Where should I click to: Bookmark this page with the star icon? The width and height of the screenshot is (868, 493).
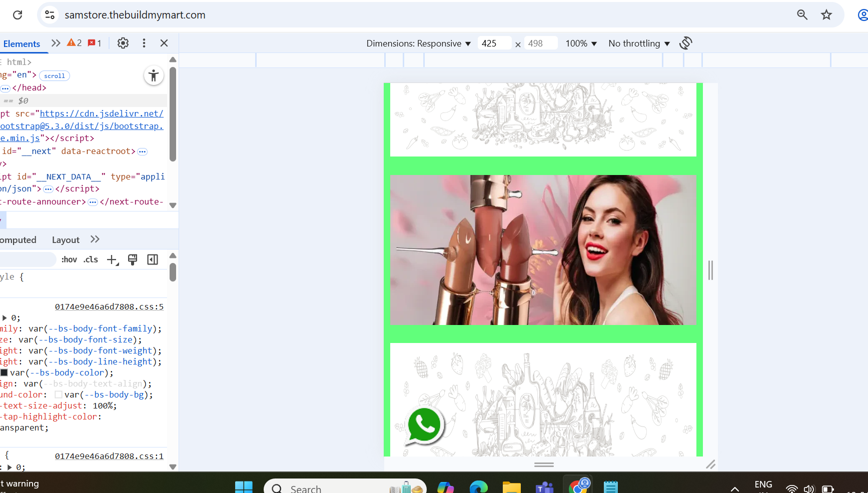826,15
